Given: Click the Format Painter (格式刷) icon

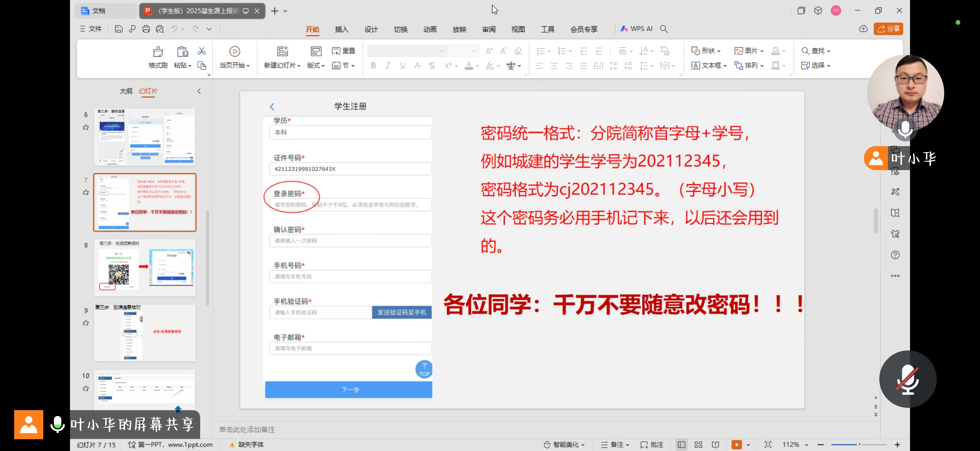Looking at the screenshot, I should (x=158, y=51).
